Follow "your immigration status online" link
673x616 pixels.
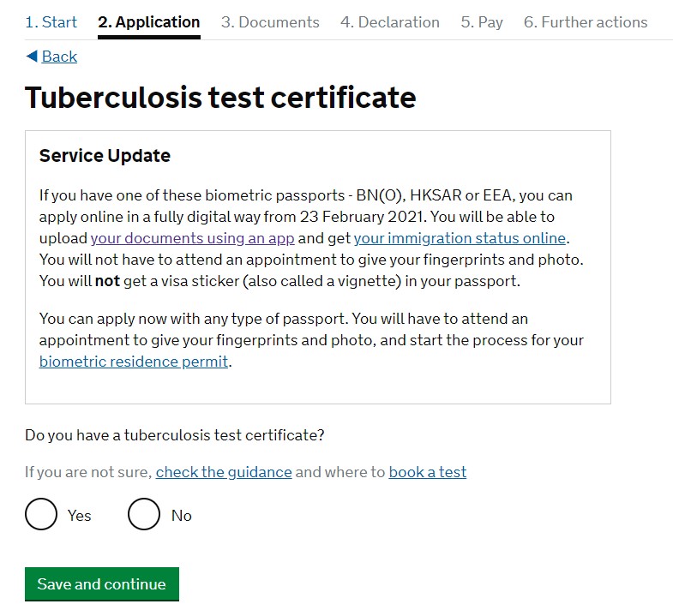(x=460, y=238)
